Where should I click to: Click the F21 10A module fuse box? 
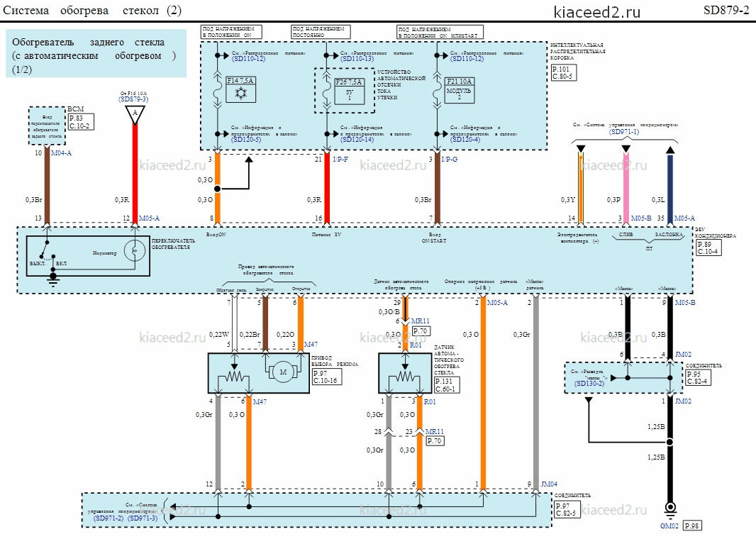[x=459, y=90]
